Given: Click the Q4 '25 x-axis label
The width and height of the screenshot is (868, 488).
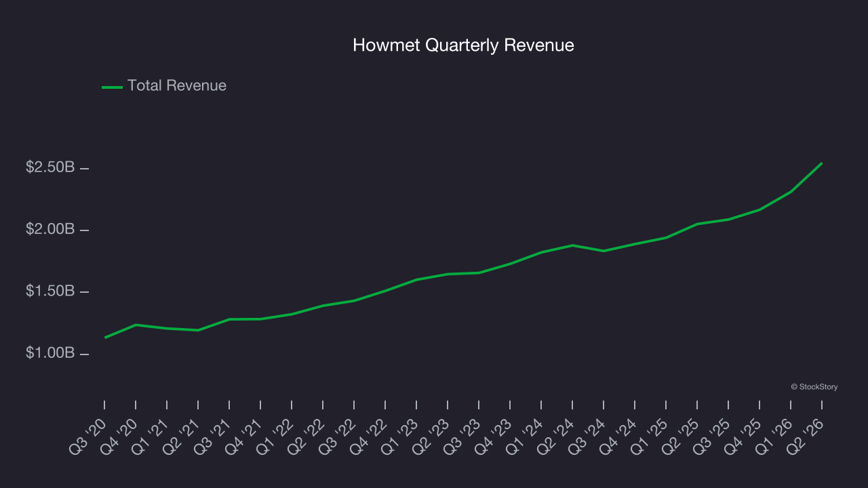Looking at the screenshot, I should [743, 436].
